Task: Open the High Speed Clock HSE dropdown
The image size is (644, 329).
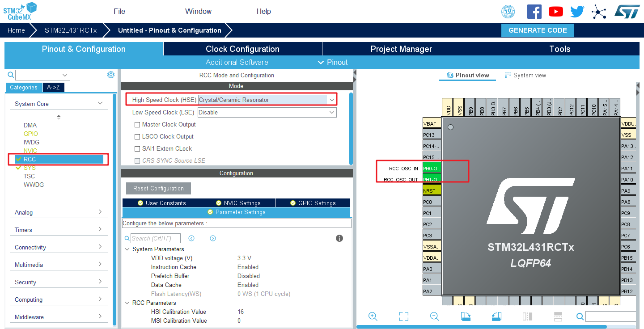Action: click(332, 99)
